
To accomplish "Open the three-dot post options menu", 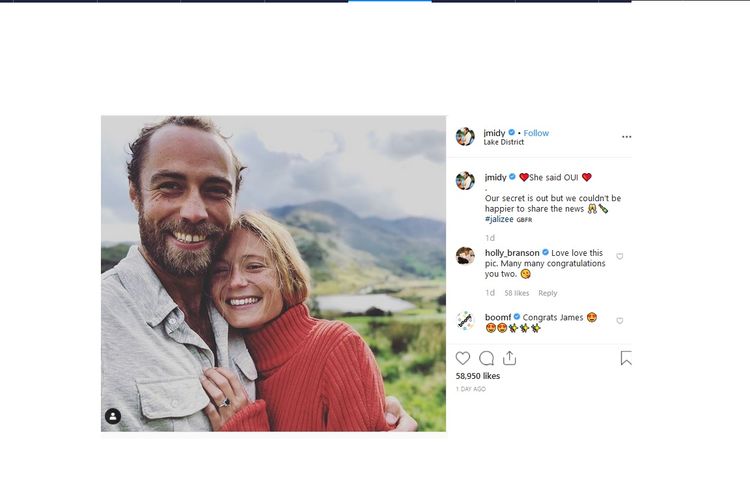I will [x=626, y=137].
